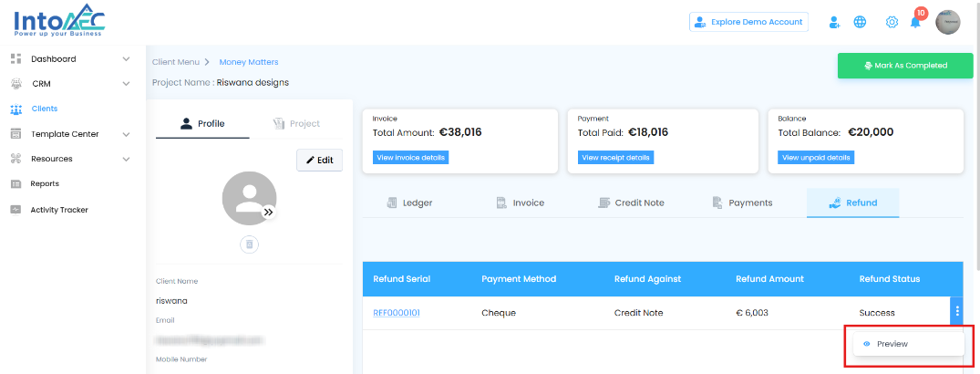Click the double-arrow icon on the avatar

(x=269, y=212)
